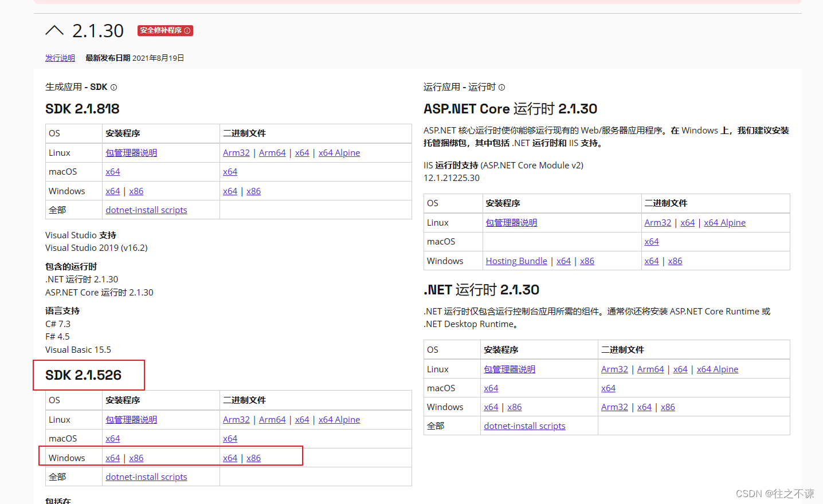Viewport: 823px width, 504px height.
Task: Download .NET runtime macOS x64 installer
Action: pyautogui.click(x=491, y=388)
